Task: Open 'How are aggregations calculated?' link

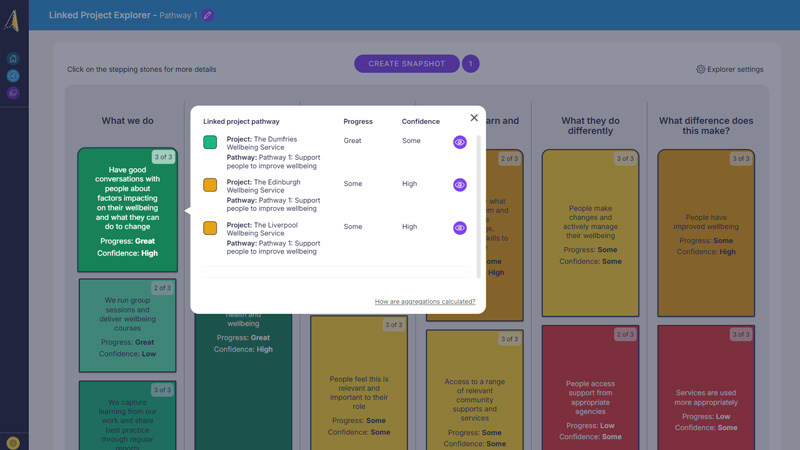Action: pyautogui.click(x=425, y=301)
